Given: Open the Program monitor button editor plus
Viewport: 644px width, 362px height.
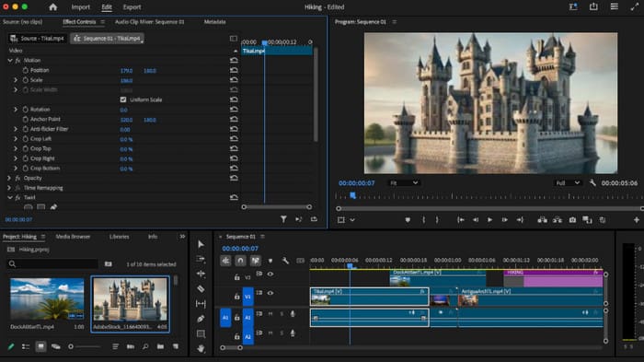Looking at the screenshot, I should point(637,220).
